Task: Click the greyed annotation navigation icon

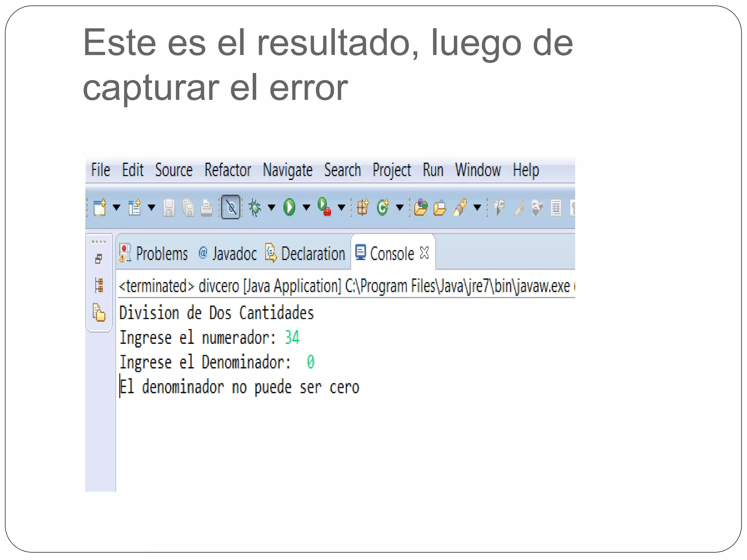Action: (499, 207)
